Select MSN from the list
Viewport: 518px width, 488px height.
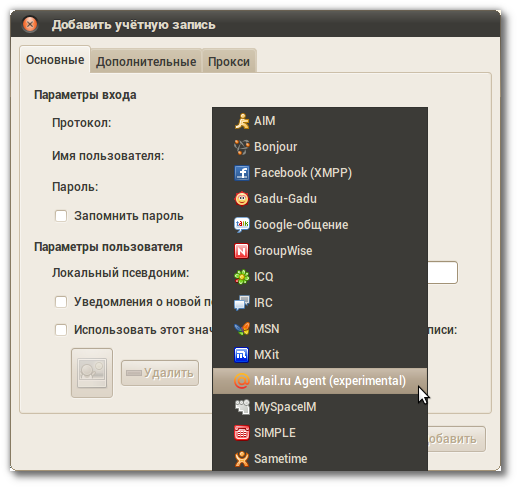tap(320, 329)
